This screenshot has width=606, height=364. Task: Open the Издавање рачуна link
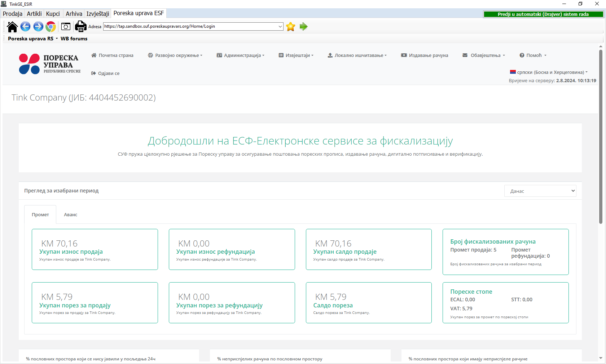coord(425,56)
